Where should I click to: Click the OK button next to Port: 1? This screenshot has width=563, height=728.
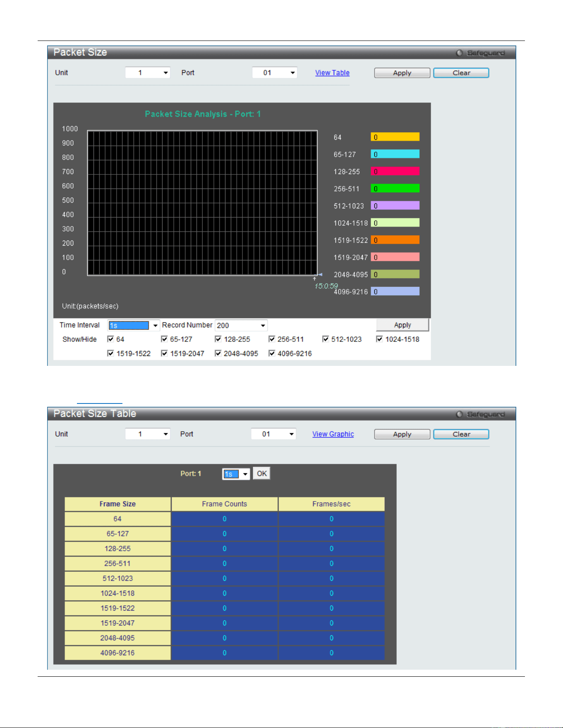tap(262, 473)
